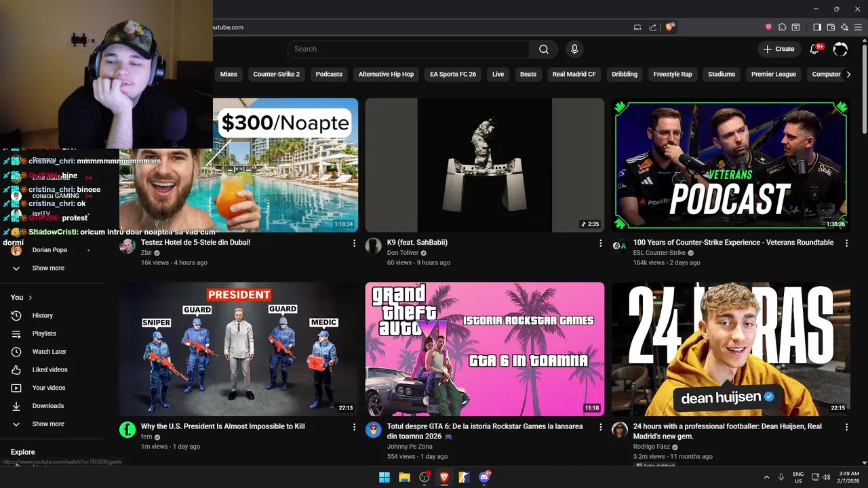Open the tab search icon in toolbar
The image size is (868, 488).
pos(795,27)
